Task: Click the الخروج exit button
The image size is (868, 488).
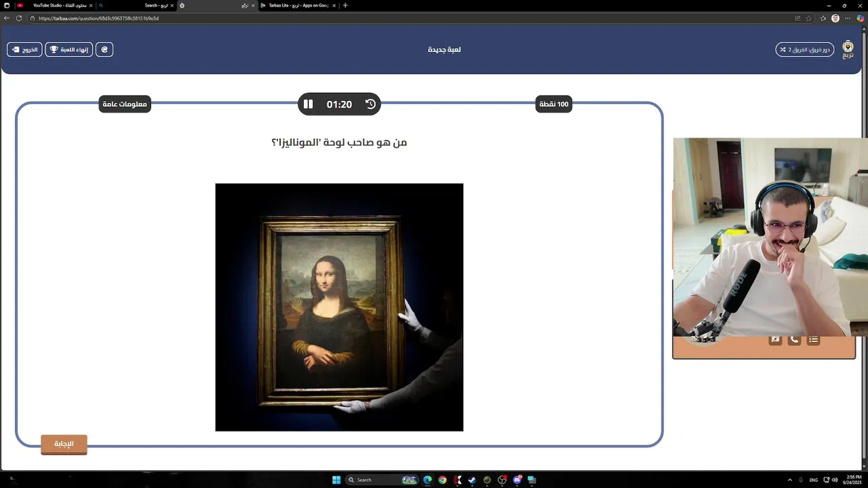Action: coord(24,49)
